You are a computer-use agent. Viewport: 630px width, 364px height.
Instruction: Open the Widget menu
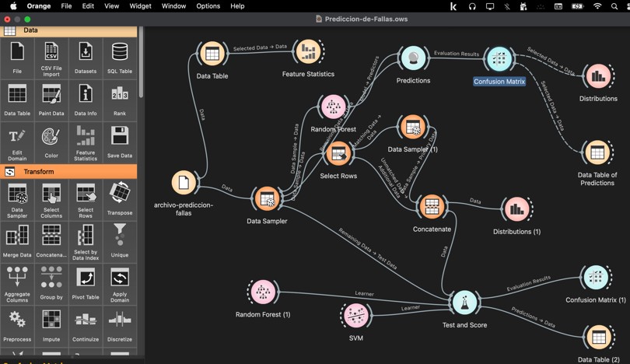[x=140, y=6]
